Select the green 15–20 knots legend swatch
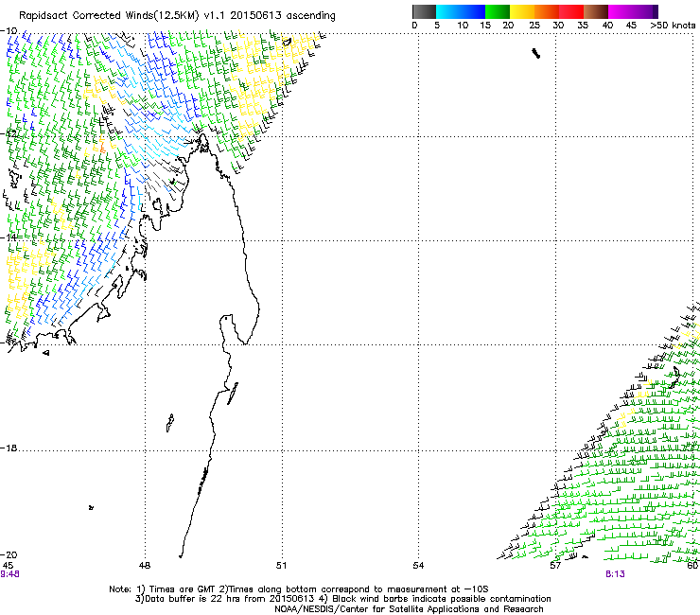700x615 pixels. pos(498,11)
